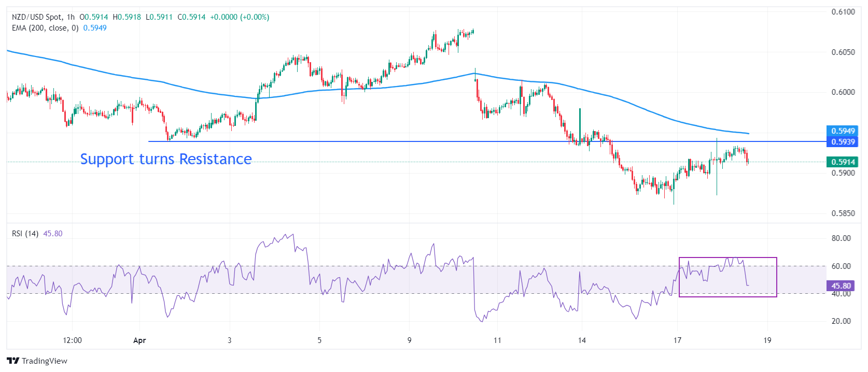Click the TradingView logo

coord(37,361)
